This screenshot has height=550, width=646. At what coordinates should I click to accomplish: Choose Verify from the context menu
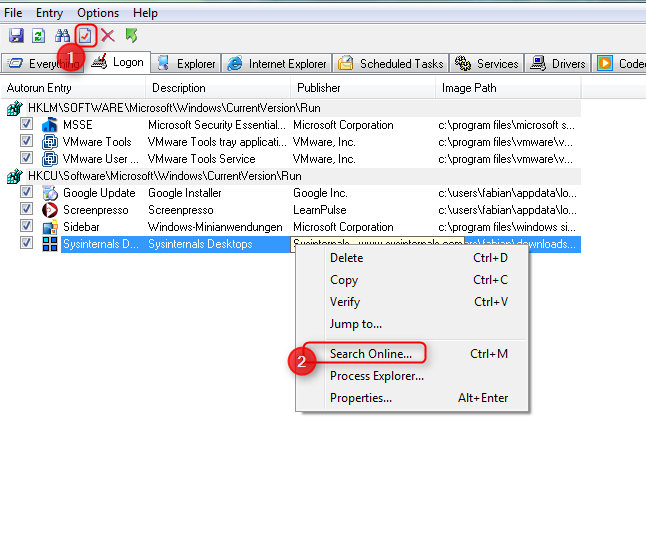pos(412,302)
